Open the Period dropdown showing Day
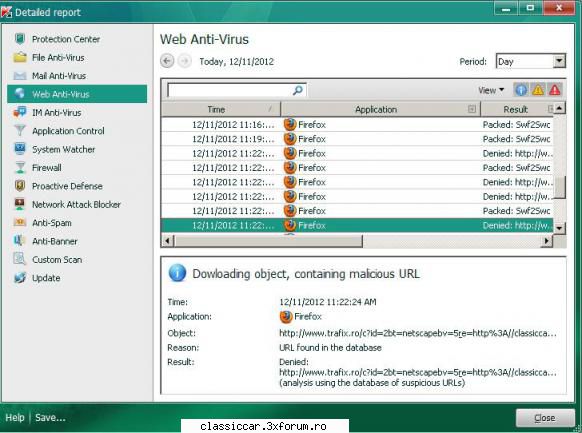The image size is (582, 433). tap(531, 61)
